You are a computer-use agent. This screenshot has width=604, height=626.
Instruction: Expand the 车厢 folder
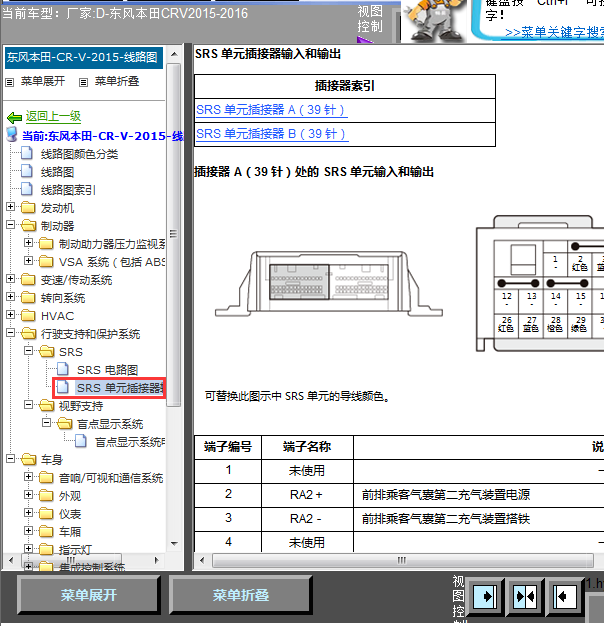tap(28, 531)
